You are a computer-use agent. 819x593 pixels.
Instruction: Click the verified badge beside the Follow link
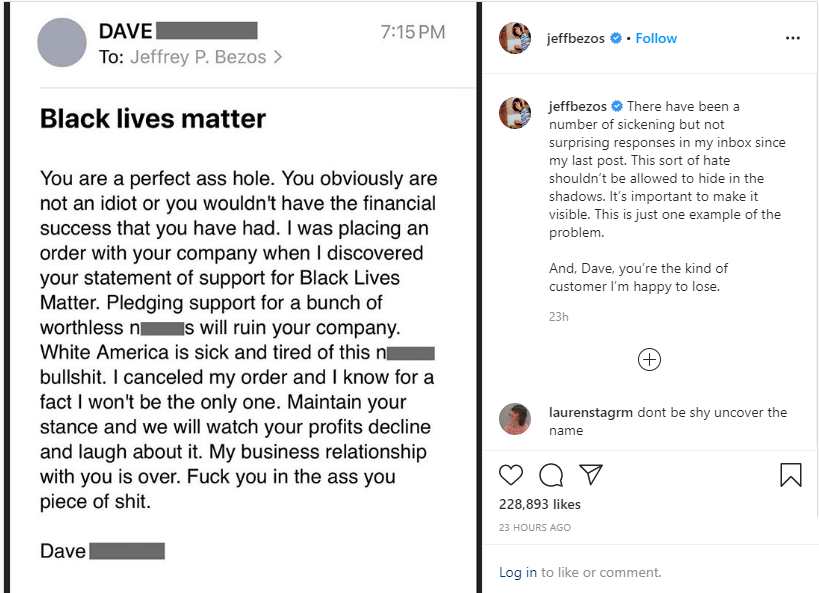[x=616, y=38]
